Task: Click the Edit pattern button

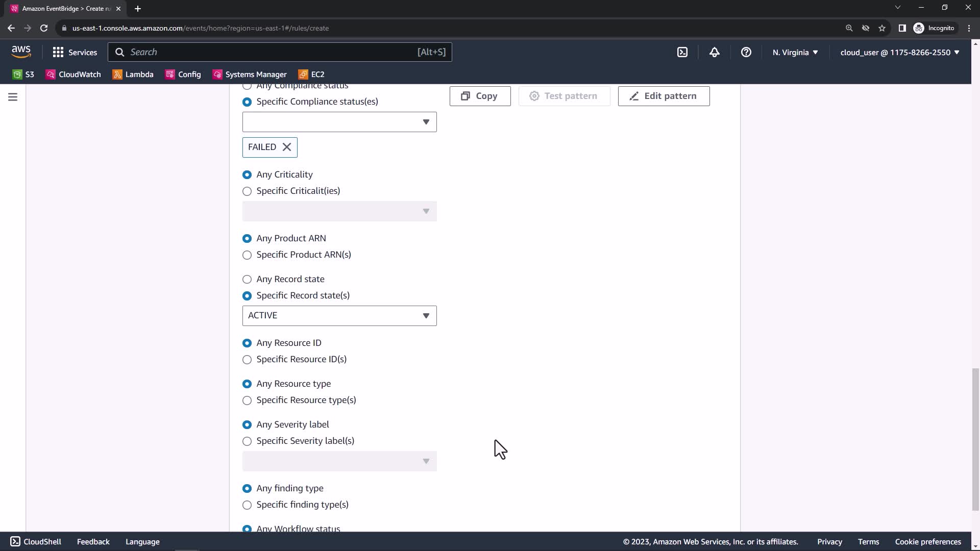Action: (x=664, y=96)
